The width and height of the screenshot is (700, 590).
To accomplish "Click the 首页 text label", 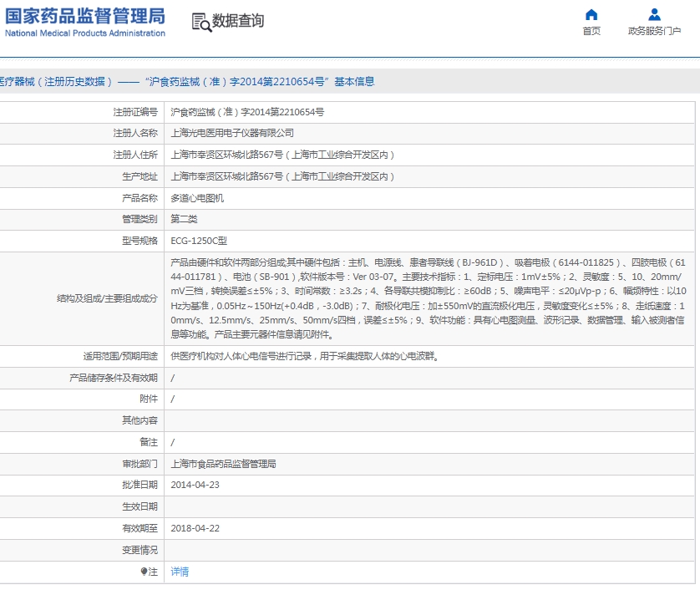I will (591, 31).
